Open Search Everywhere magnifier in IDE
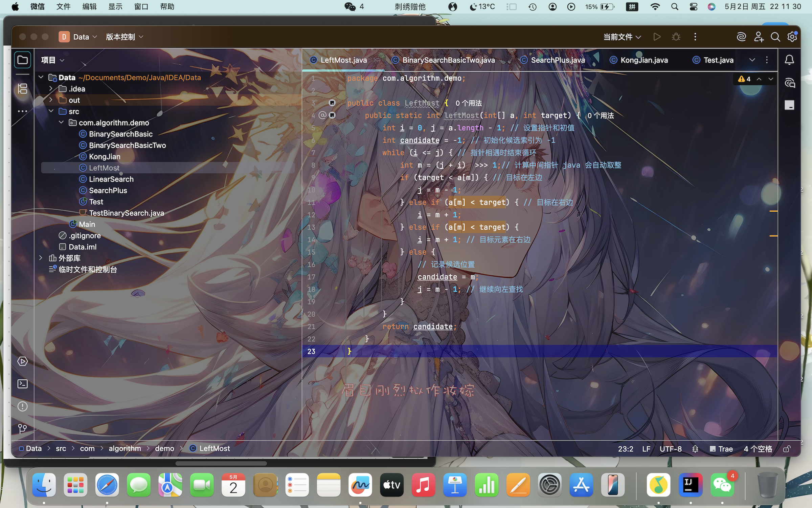The height and width of the screenshot is (508, 812). coord(775,37)
